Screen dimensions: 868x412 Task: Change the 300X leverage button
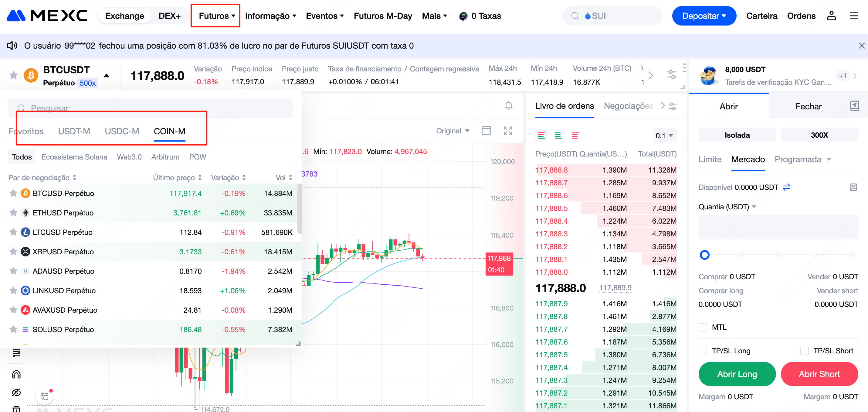click(819, 135)
